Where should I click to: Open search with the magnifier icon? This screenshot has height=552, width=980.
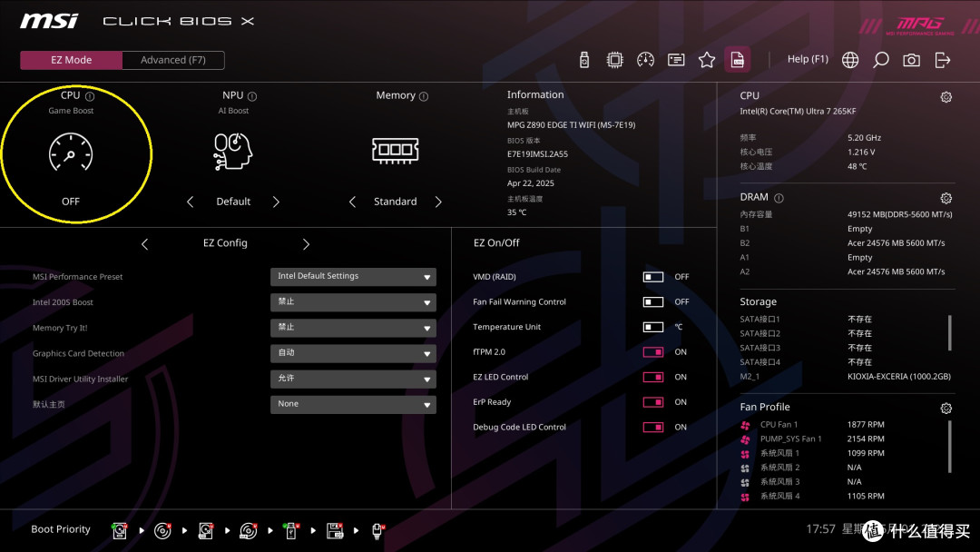880,60
